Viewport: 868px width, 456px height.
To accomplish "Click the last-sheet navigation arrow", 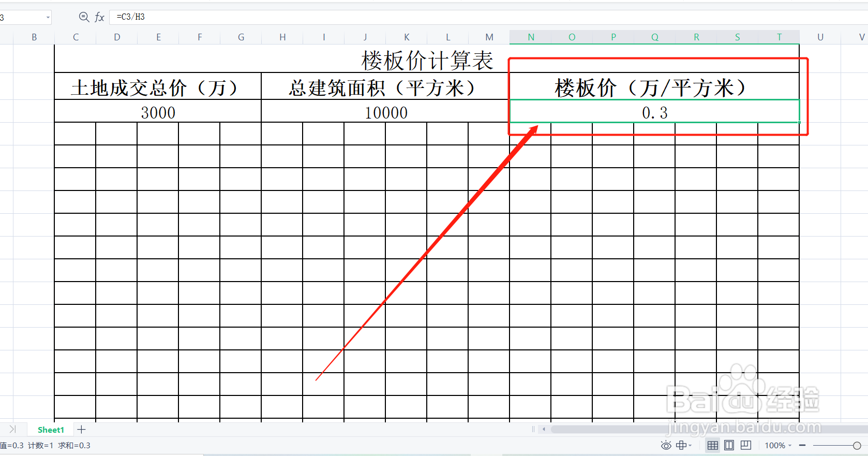I will pyautogui.click(x=13, y=429).
